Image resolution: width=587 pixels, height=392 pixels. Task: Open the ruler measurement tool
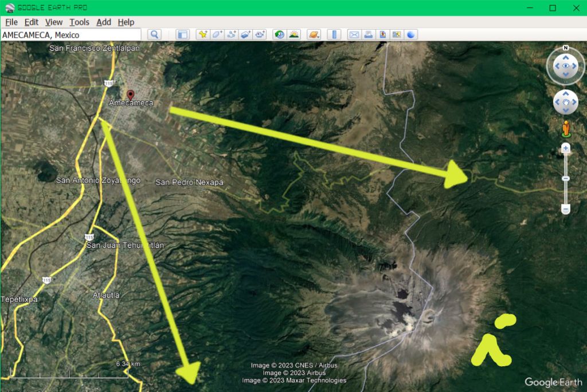[334, 34]
